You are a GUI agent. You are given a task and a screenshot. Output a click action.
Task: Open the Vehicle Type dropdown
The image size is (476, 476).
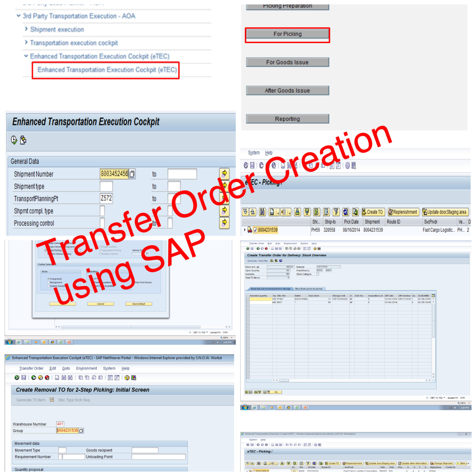coord(147,254)
